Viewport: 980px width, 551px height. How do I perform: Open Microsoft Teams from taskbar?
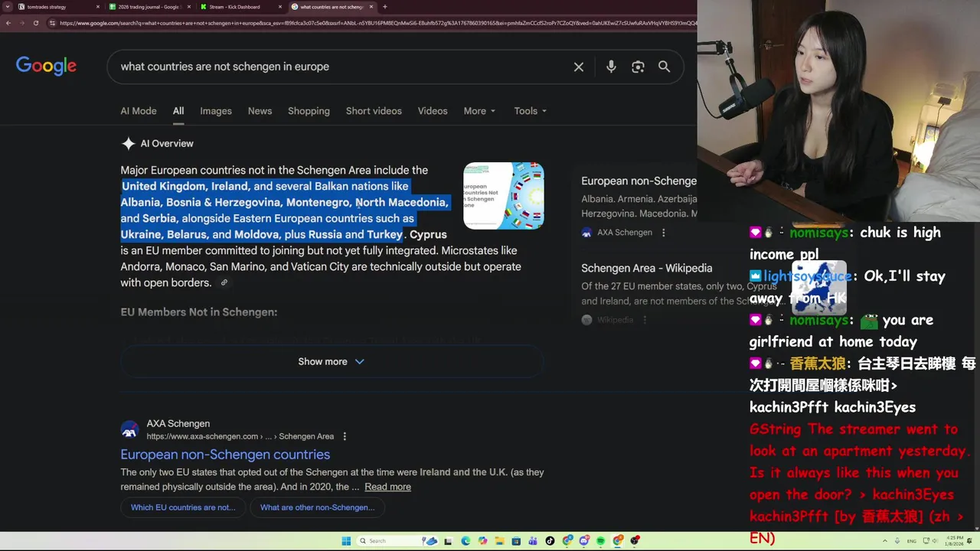533,541
